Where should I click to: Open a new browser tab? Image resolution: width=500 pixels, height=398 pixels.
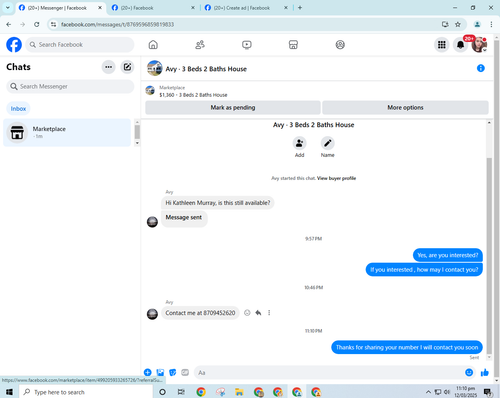tap(300, 8)
